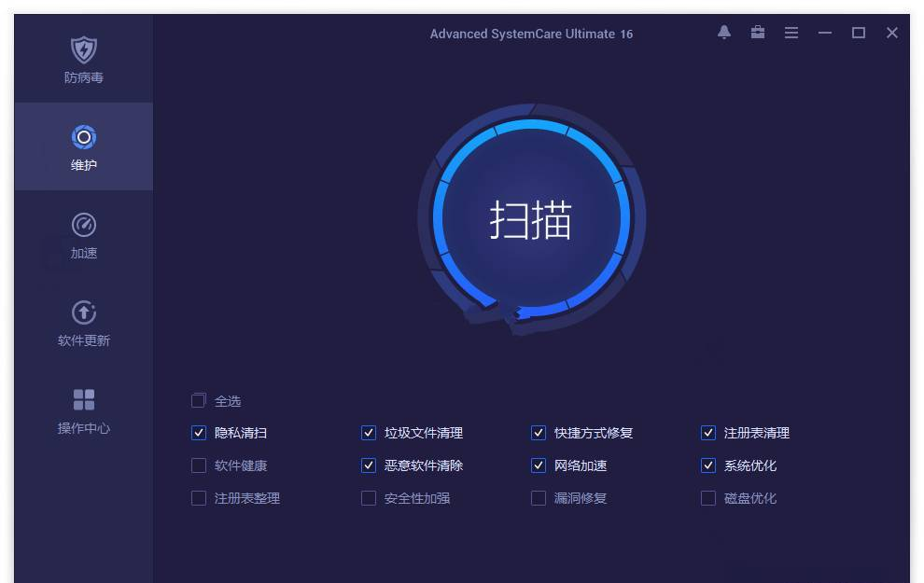Minimize the Advanced SystemCare window
Image resolution: width=924 pixels, height=583 pixels.
pyautogui.click(x=825, y=33)
